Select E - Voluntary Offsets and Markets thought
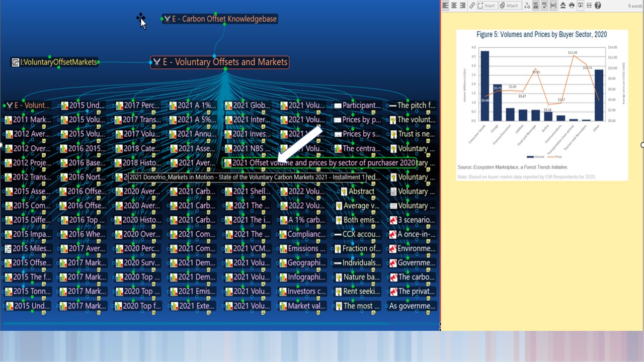The height and width of the screenshot is (362, 644). pos(220,62)
